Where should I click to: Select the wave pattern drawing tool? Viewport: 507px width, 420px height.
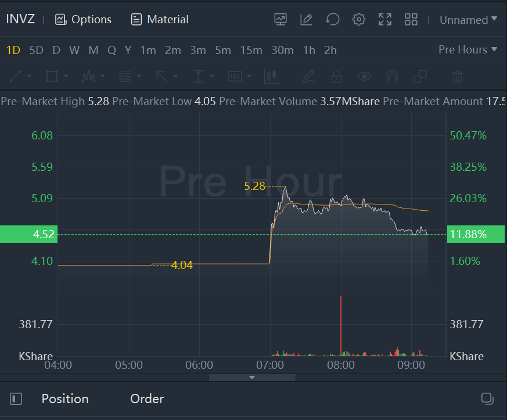point(89,77)
